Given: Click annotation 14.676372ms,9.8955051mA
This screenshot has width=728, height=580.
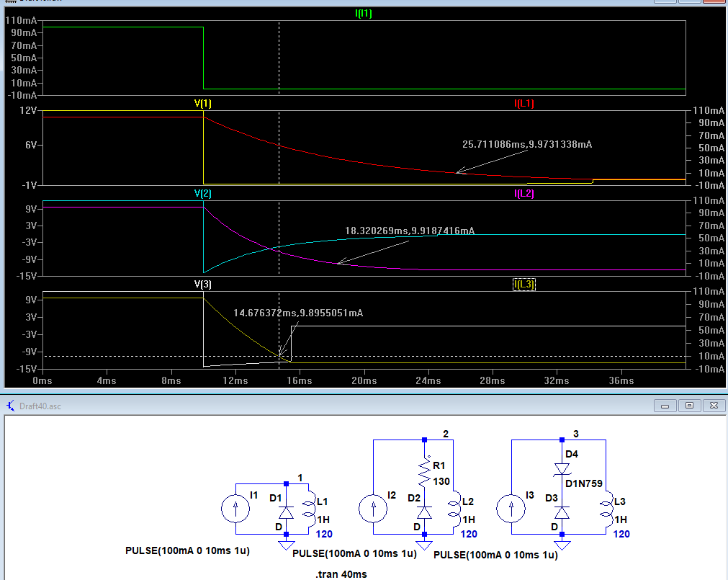Looking at the screenshot, I should [298, 313].
